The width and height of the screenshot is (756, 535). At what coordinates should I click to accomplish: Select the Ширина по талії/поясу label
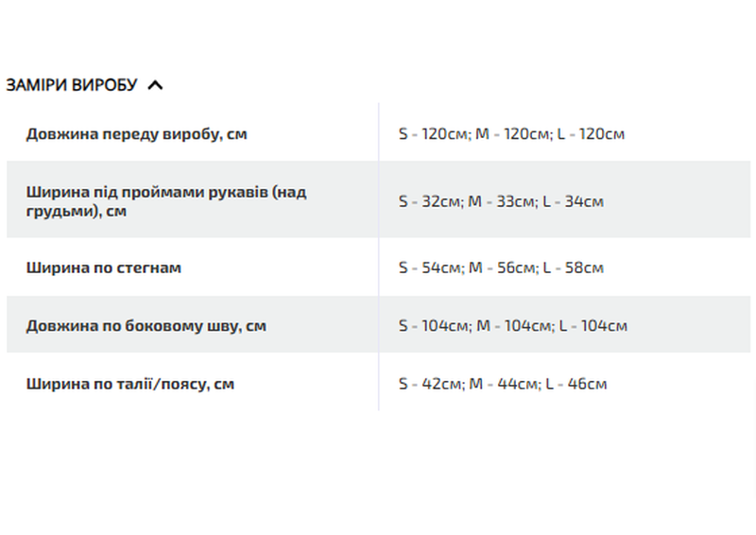coord(130,384)
